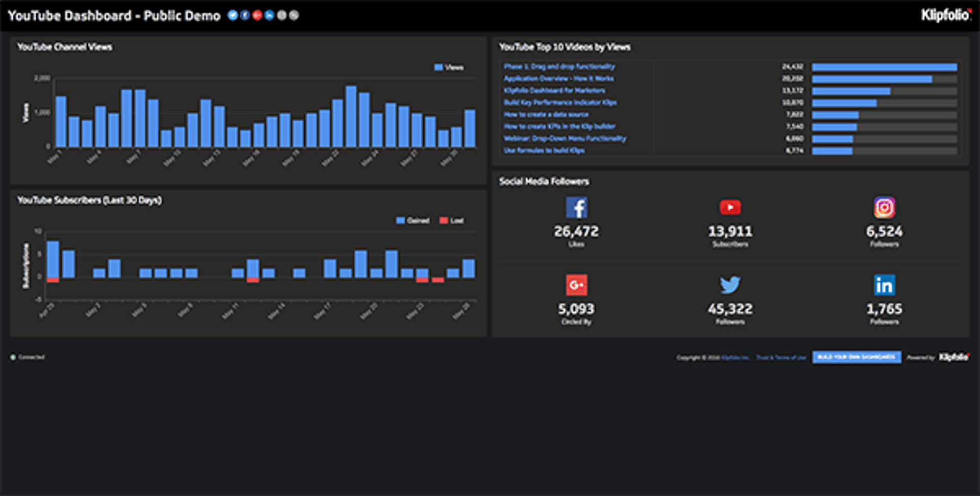Click the YouTube logo above 13,911 subscribers
This screenshot has width=980, height=496.
(730, 207)
